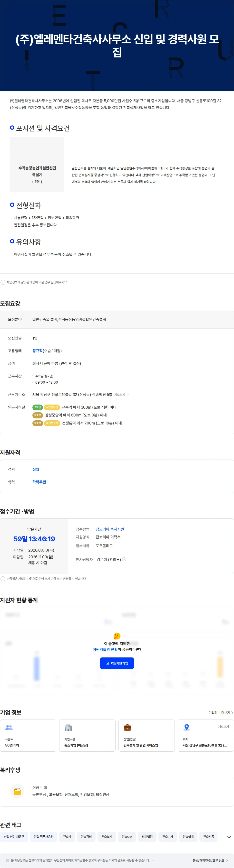Expand 인사담당자 김은미 details plus icon
Screen dimensions: 234x868
point(124,559)
